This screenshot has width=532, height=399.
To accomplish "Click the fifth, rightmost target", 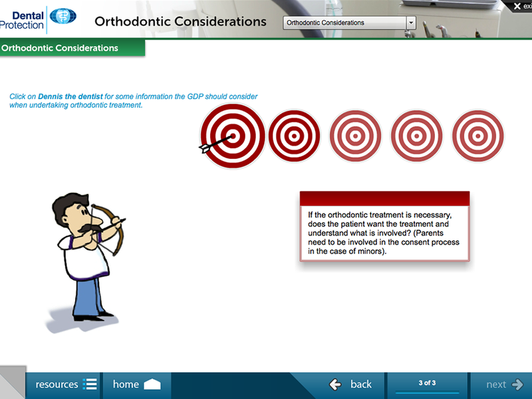I will click(477, 136).
